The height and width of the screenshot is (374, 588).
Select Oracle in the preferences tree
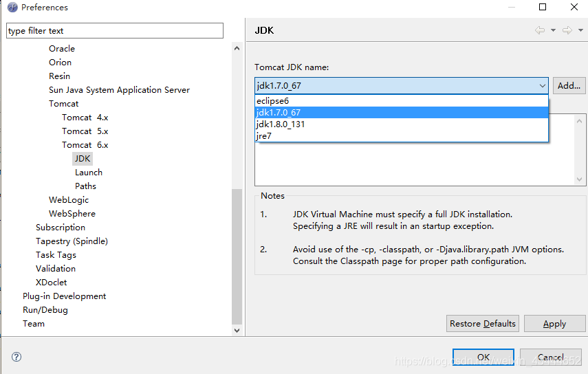(62, 49)
